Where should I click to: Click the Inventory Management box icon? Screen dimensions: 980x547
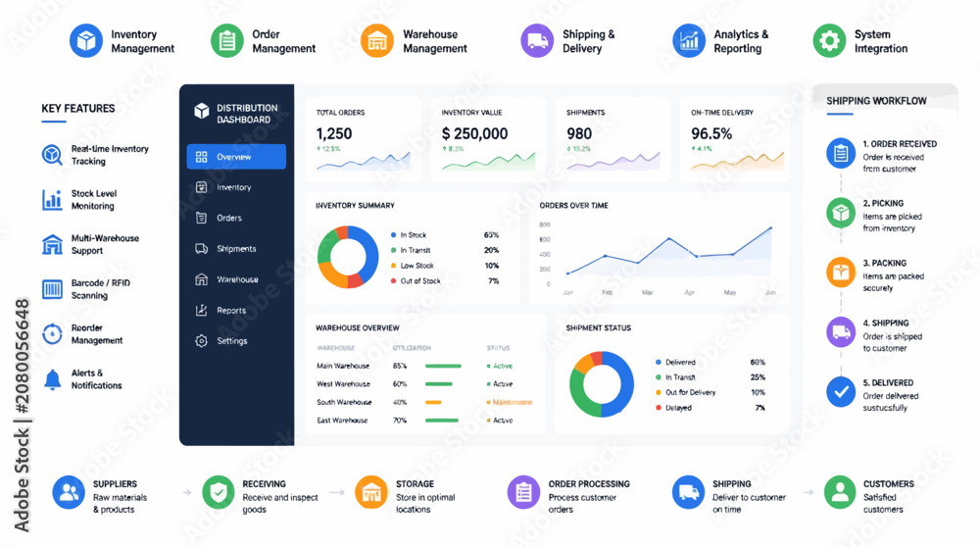click(x=86, y=41)
